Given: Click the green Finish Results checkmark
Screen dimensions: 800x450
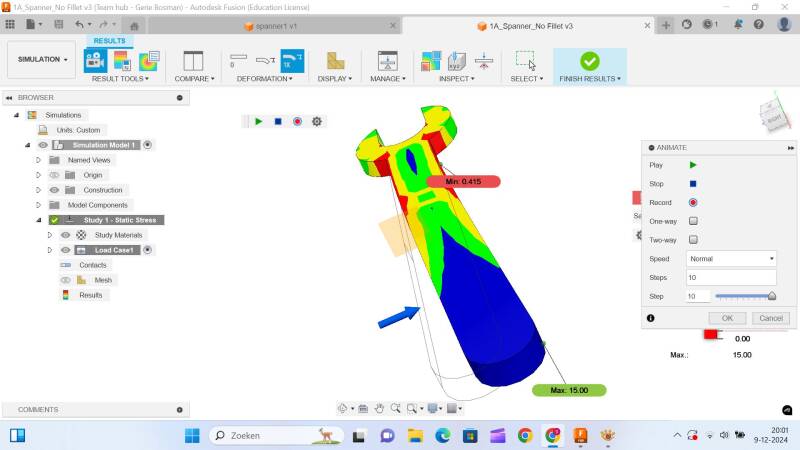Looking at the screenshot, I should (590, 61).
